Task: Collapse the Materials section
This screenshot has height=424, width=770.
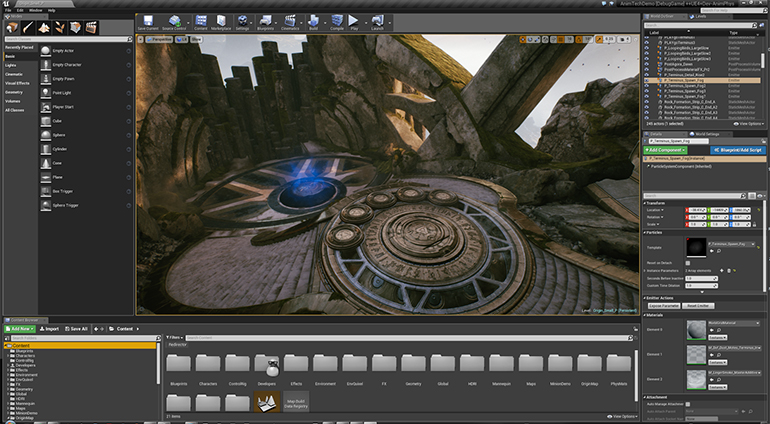Action: 645,315
